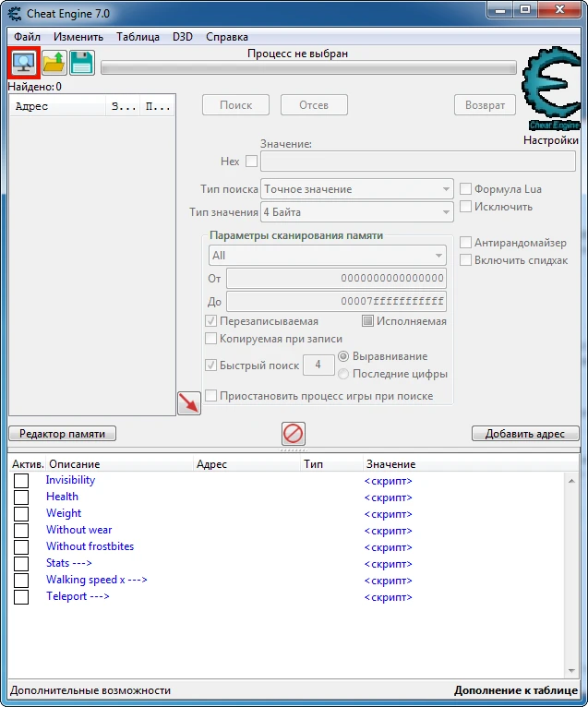Clear address list red forbidden icon

point(294,434)
